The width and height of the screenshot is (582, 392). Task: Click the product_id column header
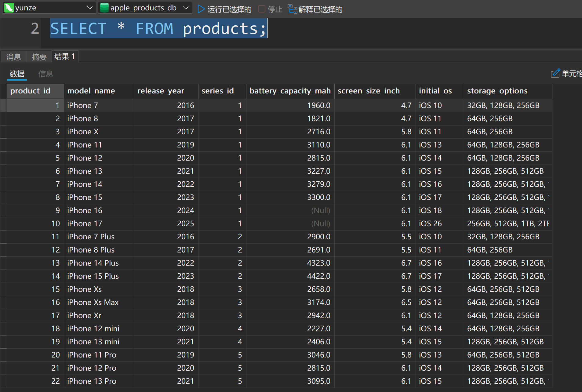30,91
